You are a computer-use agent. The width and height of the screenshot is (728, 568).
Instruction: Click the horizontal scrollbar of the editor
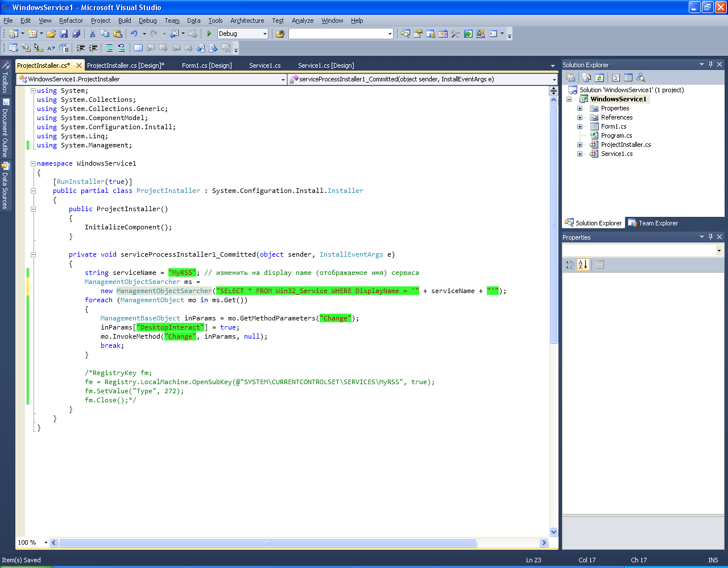[267, 542]
